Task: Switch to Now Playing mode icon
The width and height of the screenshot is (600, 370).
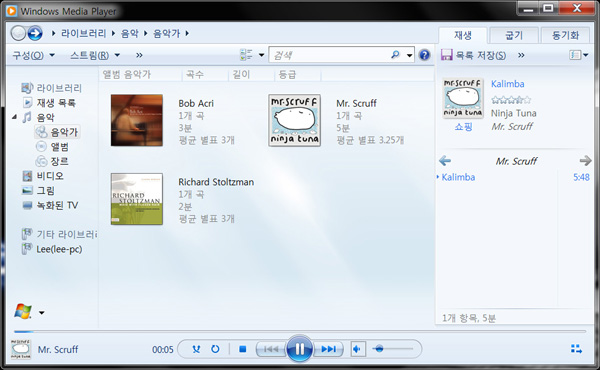Action: click(x=576, y=349)
